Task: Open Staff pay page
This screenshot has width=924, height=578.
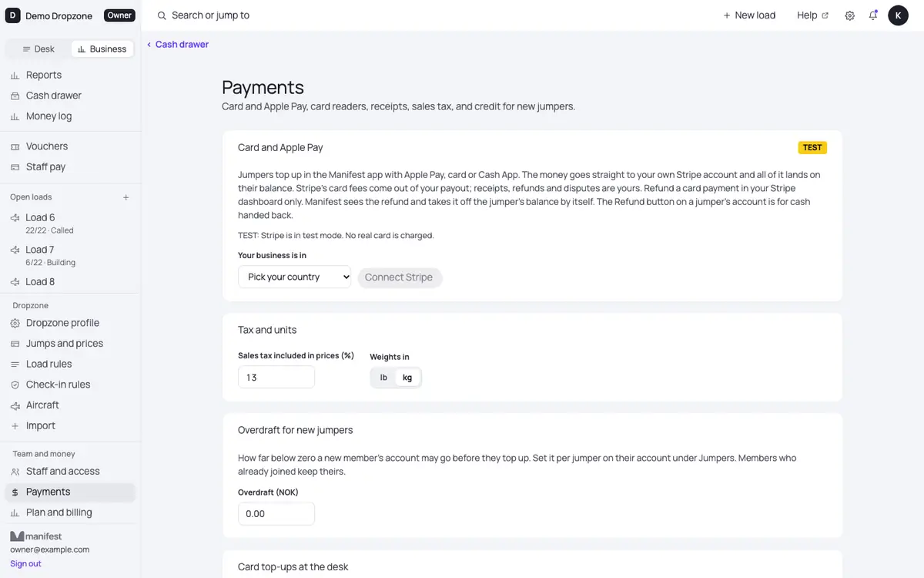Action: click(70, 167)
